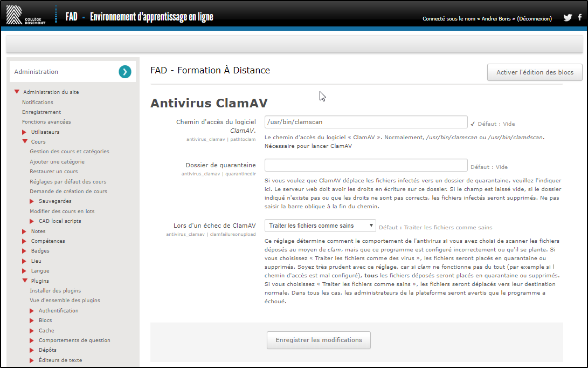
Task: Click Activer l'édition des blocs
Action: [x=535, y=72]
